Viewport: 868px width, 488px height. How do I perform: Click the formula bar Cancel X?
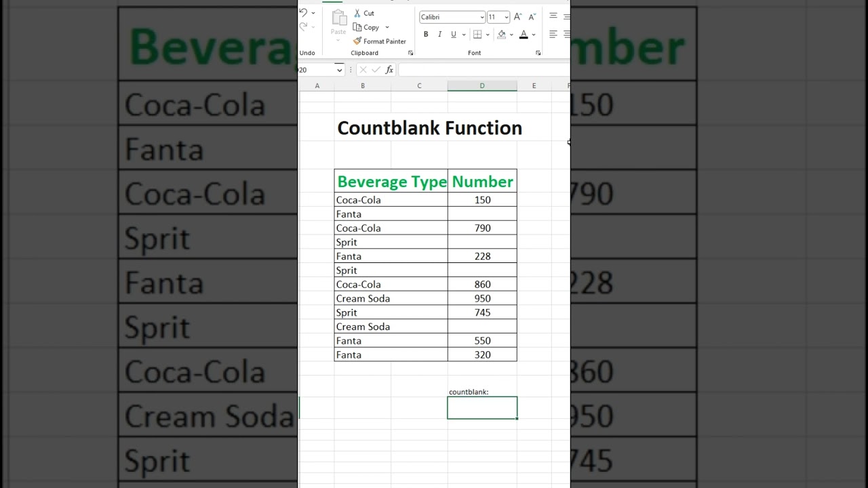[363, 70]
